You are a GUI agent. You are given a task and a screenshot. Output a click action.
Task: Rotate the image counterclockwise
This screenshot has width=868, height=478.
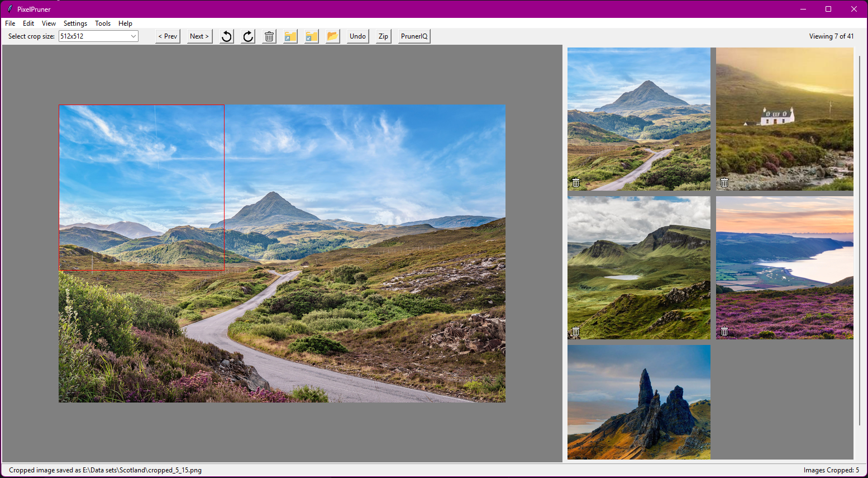coord(227,36)
